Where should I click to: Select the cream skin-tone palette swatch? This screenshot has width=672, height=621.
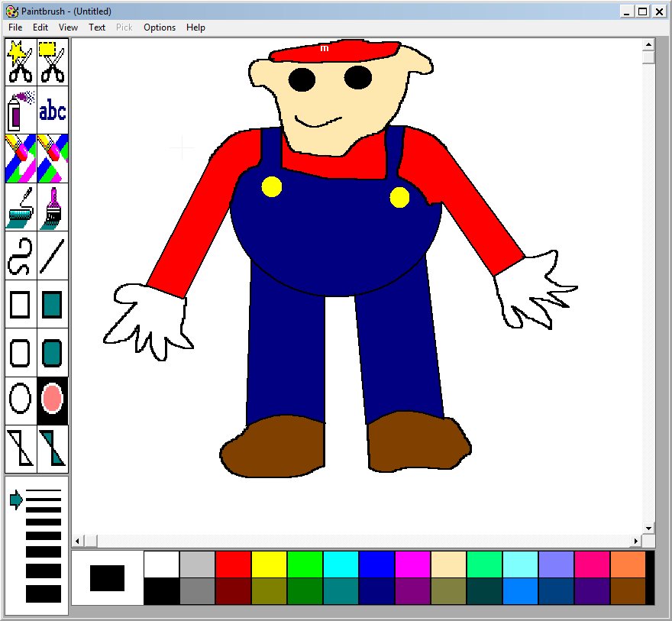(x=449, y=564)
